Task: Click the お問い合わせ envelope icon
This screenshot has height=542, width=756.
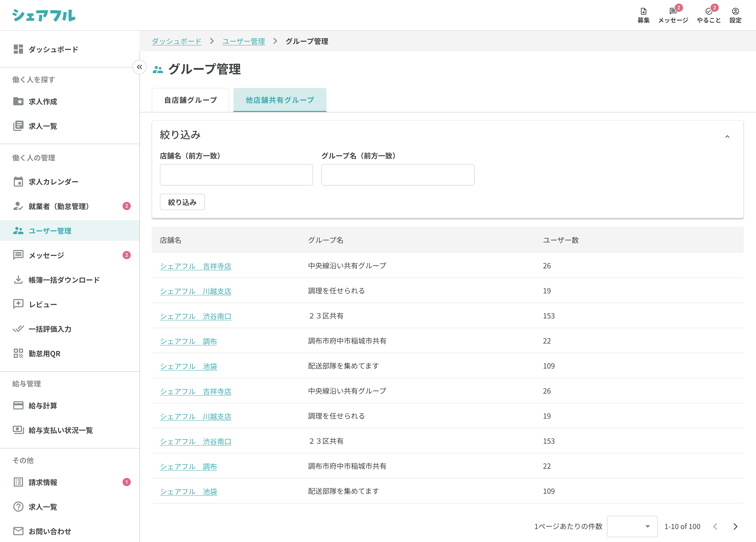Action: 18,531
